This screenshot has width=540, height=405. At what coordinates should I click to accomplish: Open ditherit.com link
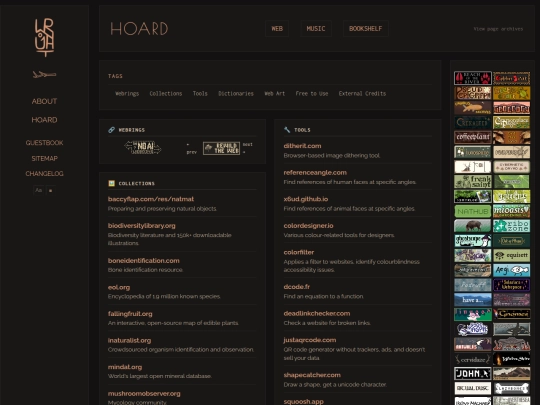pos(302,146)
